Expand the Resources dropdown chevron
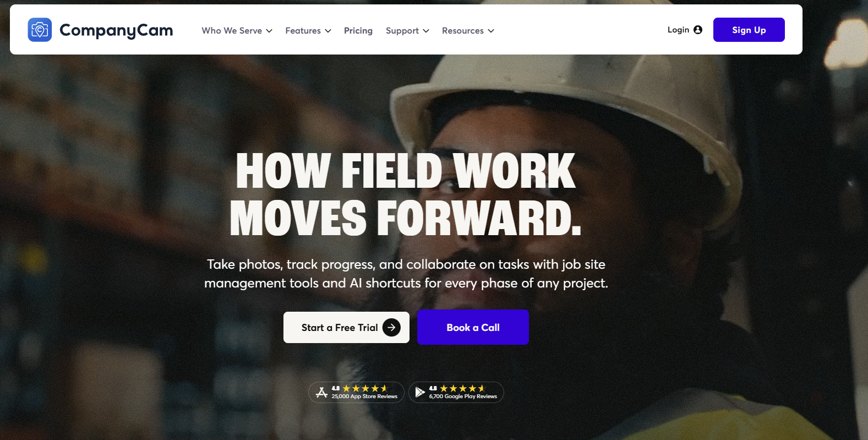The width and height of the screenshot is (868, 440). 491,31
